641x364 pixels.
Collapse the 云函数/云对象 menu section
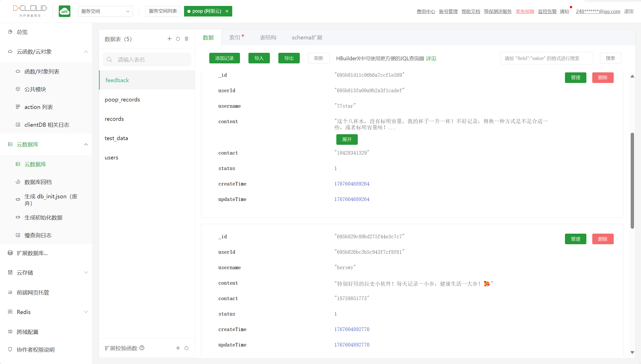[86, 52]
